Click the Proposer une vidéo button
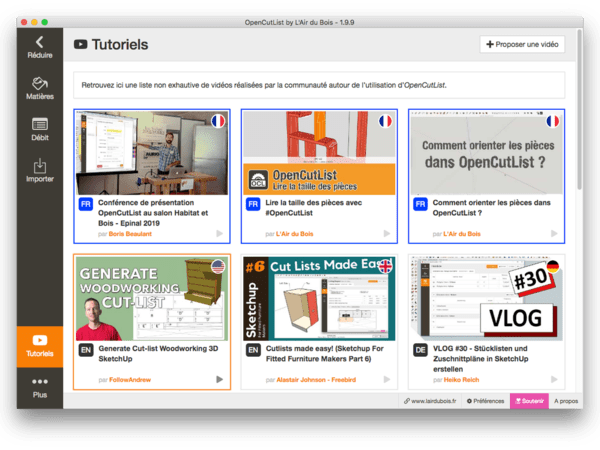This screenshot has height=450, width=600. point(522,44)
